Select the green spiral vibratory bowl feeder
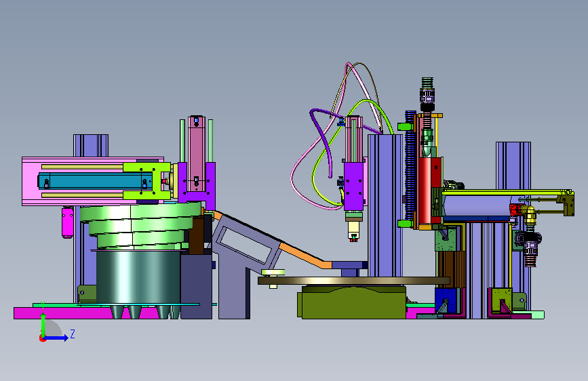Viewport: 588px width, 381px height. click(x=139, y=225)
